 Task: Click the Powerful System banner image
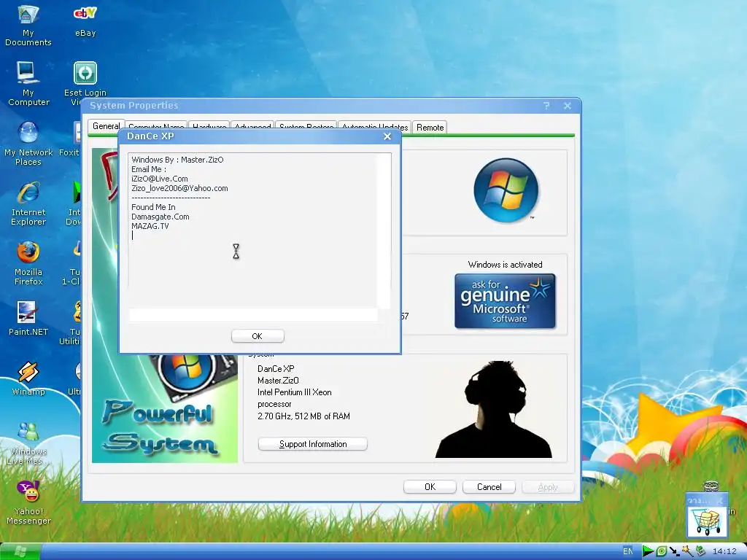(164, 408)
